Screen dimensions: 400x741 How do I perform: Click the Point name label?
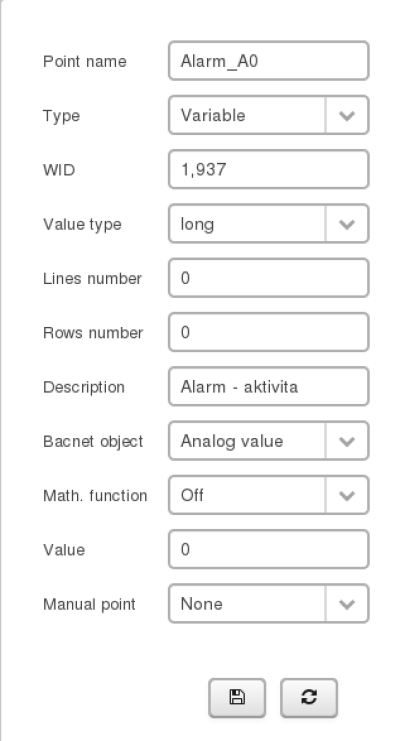[85, 61]
